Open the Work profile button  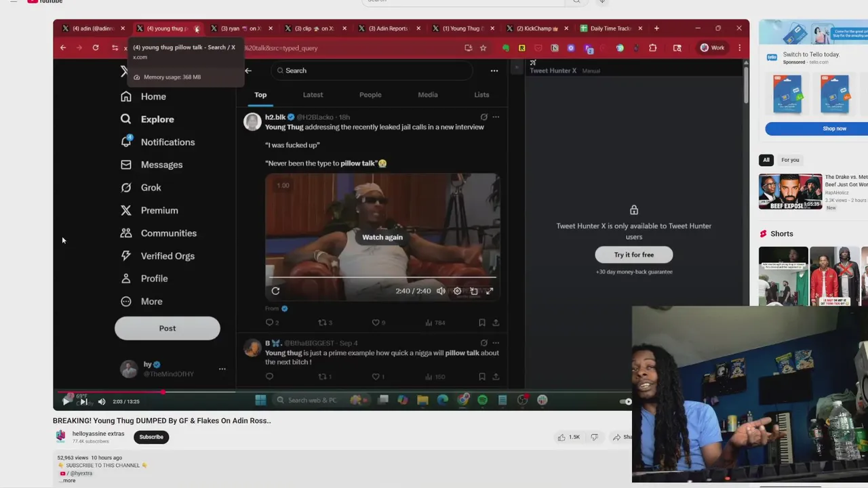pos(712,48)
